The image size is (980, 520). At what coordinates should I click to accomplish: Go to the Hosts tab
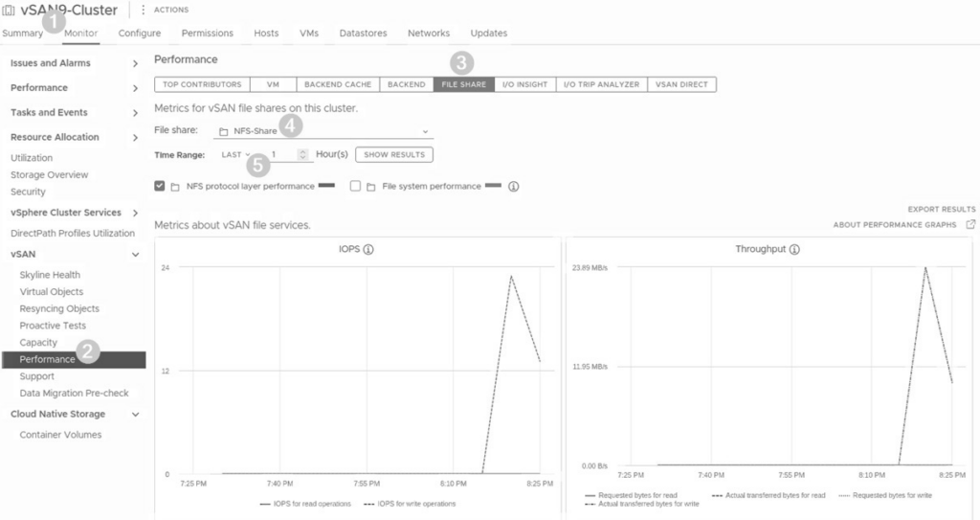[x=266, y=34]
